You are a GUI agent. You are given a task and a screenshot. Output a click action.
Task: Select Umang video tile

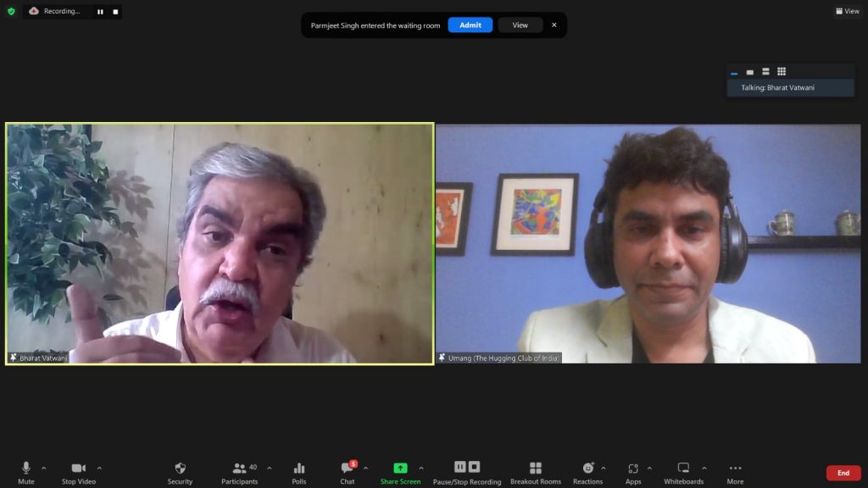pyautogui.click(x=648, y=243)
